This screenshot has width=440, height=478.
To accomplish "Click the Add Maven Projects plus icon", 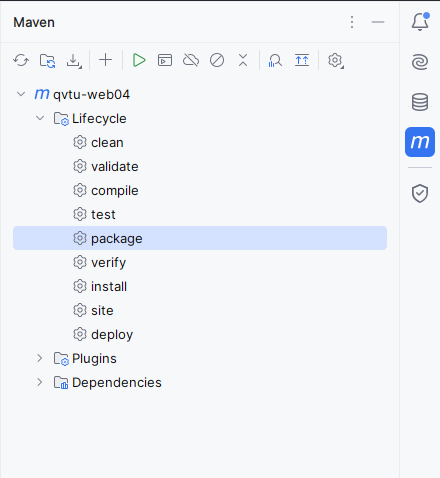I will click(106, 60).
